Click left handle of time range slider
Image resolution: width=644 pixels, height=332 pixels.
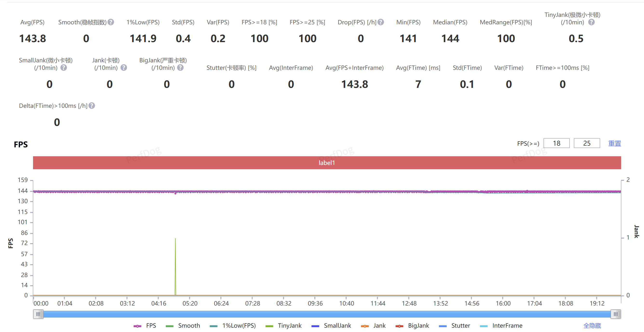(x=38, y=314)
